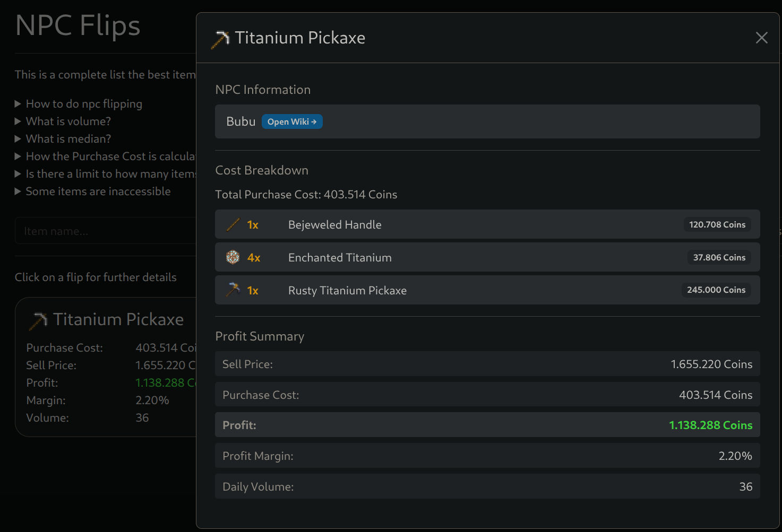Click the Enchanted Titanium item icon
782x532 pixels.
pos(233,257)
